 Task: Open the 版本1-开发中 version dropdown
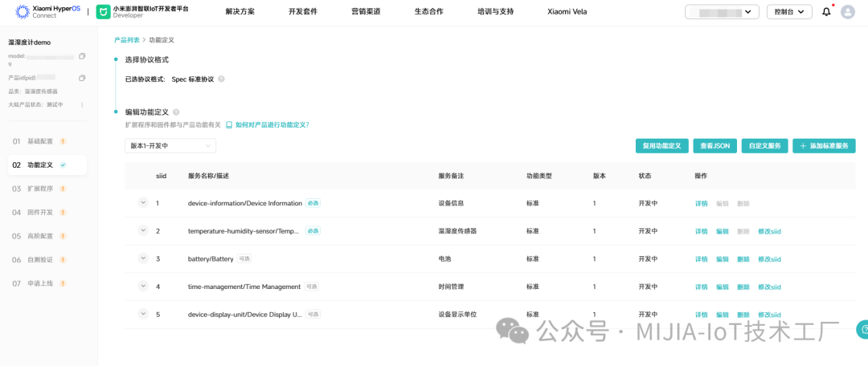(170, 146)
